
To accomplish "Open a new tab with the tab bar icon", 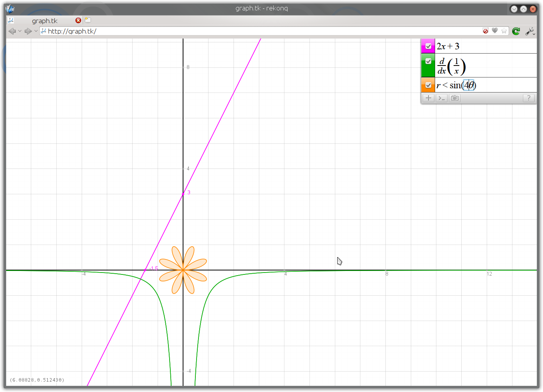I will point(88,20).
